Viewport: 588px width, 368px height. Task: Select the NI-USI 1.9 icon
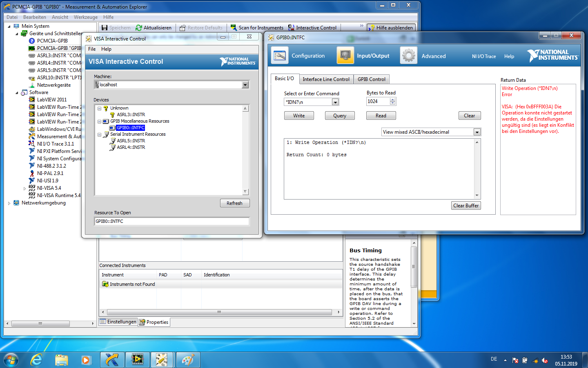32,181
